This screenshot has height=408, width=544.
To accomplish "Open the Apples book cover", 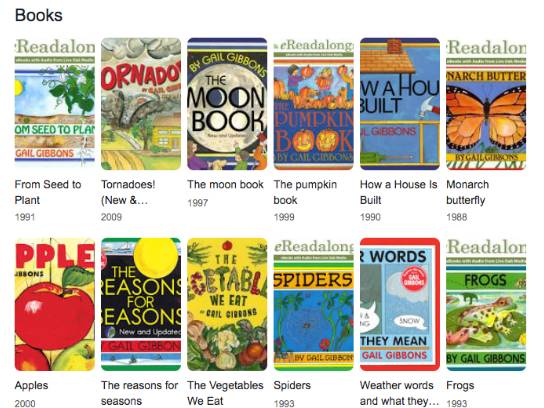I will point(55,304).
